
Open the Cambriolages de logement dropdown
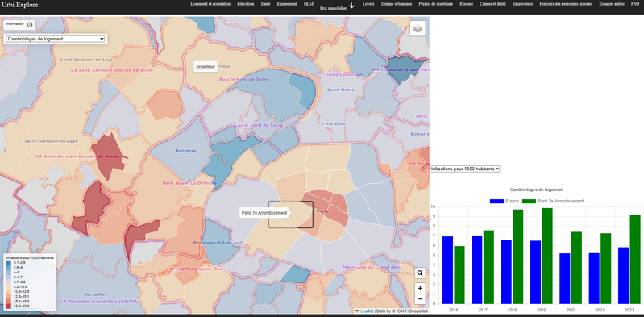coord(56,39)
